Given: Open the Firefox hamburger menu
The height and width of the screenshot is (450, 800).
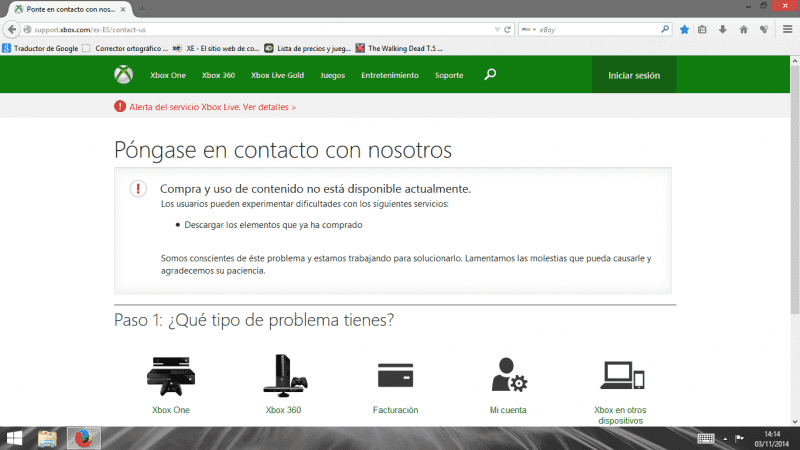Looking at the screenshot, I should tap(787, 30).
